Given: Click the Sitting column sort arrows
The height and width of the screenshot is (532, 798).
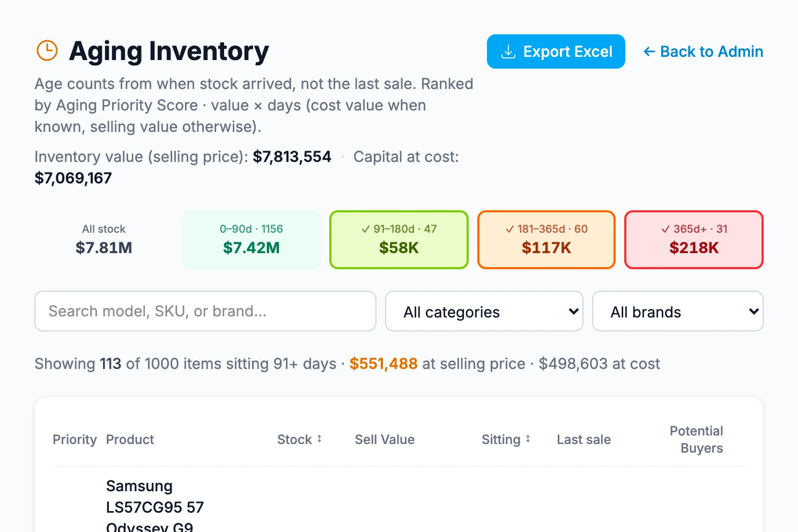Looking at the screenshot, I should pyautogui.click(x=528, y=439).
